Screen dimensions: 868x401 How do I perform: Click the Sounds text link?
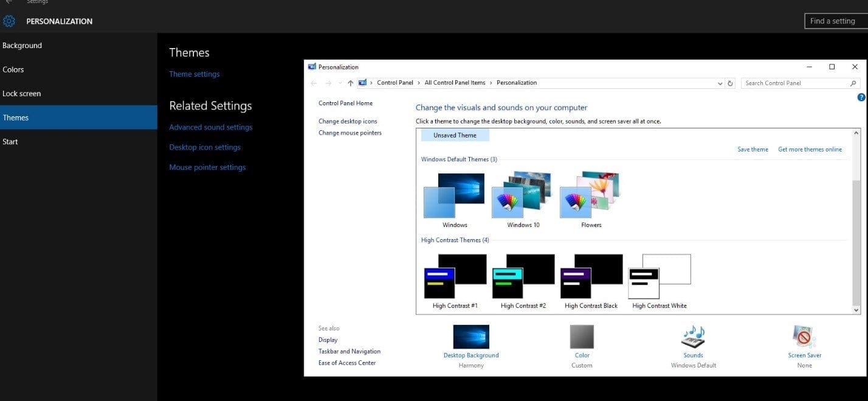click(x=693, y=355)
